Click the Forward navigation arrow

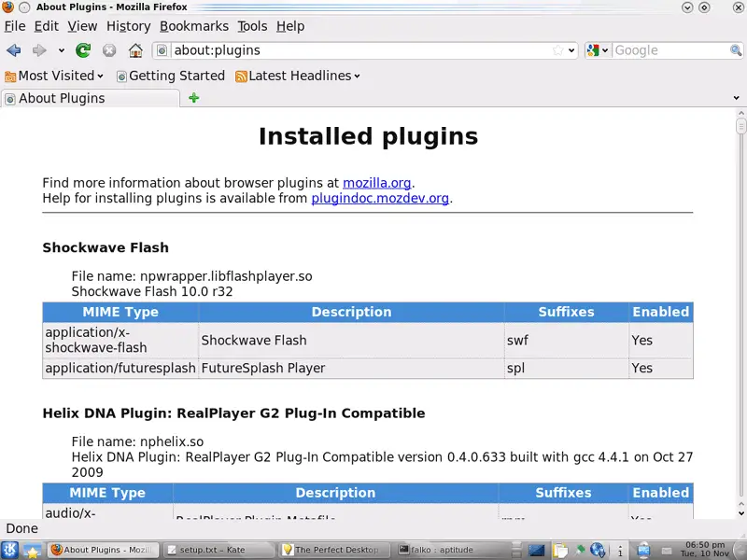[x=39, y=50]
